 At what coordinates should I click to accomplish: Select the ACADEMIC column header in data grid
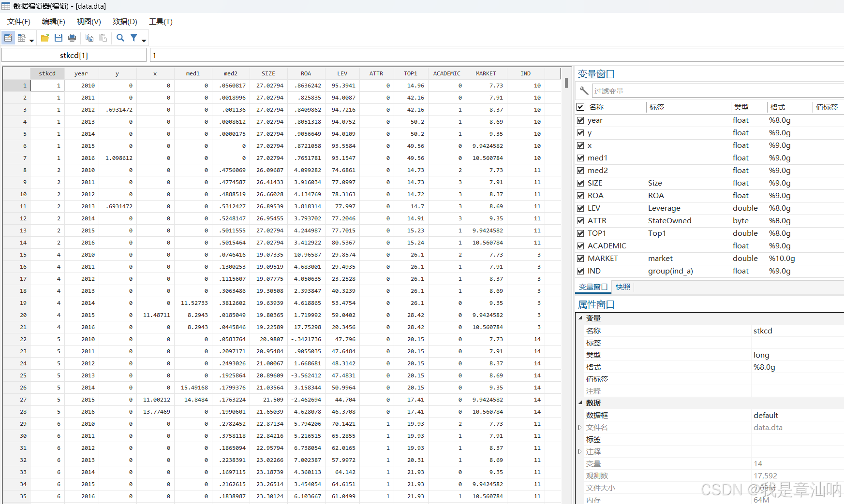point(447,73)
